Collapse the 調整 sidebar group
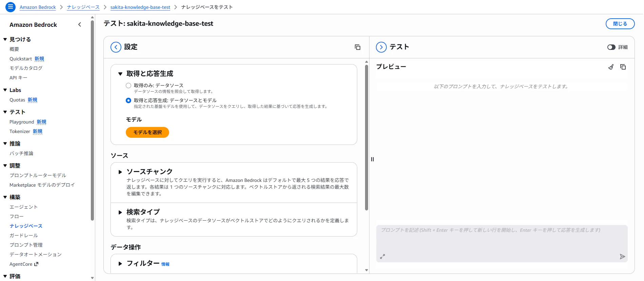The width and height of the screenshot is (644, 281). 5,166
